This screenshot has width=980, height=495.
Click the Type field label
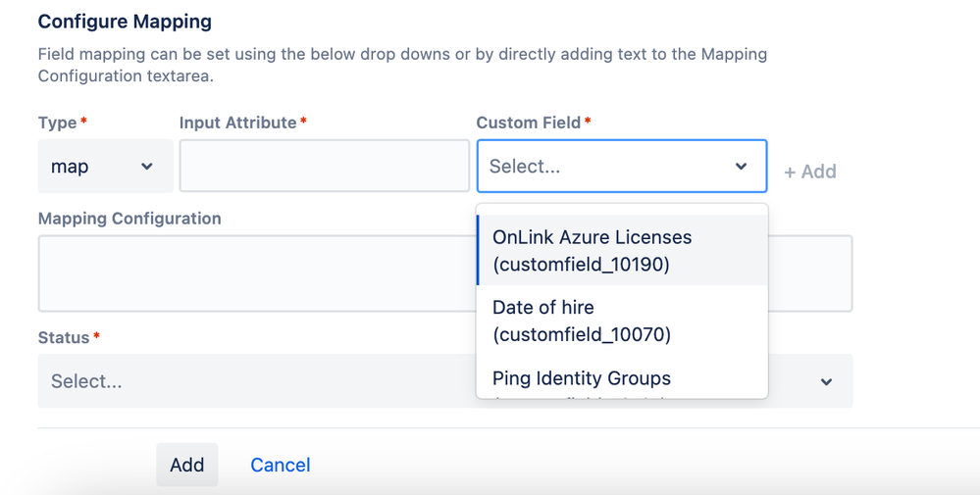[58, 123]
